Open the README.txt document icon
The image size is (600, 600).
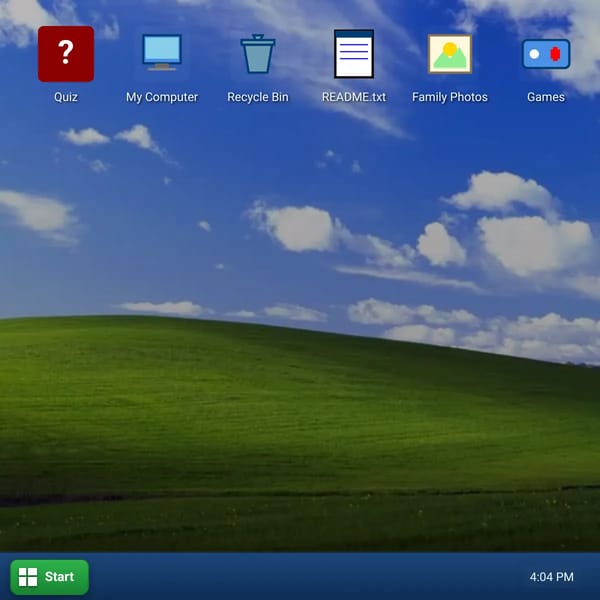click(x=354, y=54)
